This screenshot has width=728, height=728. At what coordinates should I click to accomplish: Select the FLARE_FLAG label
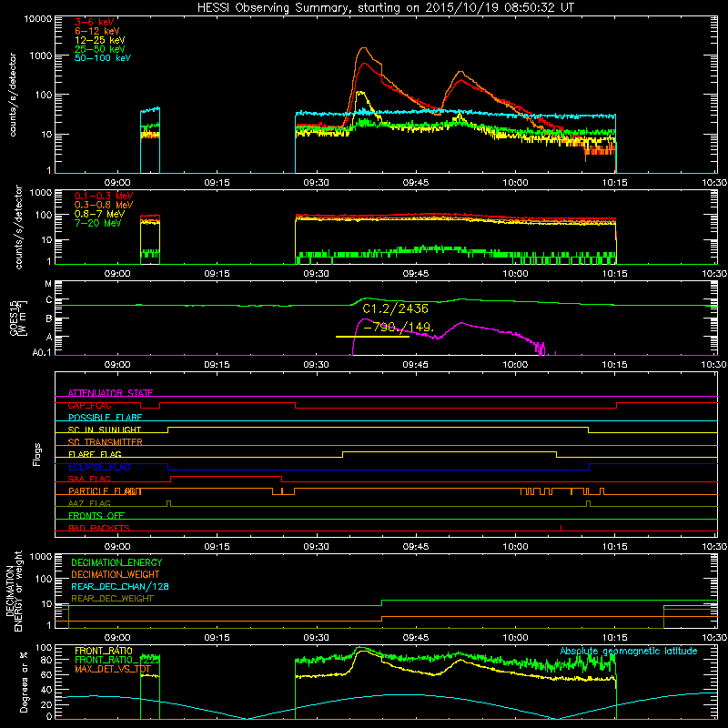(x=95, y=454)
